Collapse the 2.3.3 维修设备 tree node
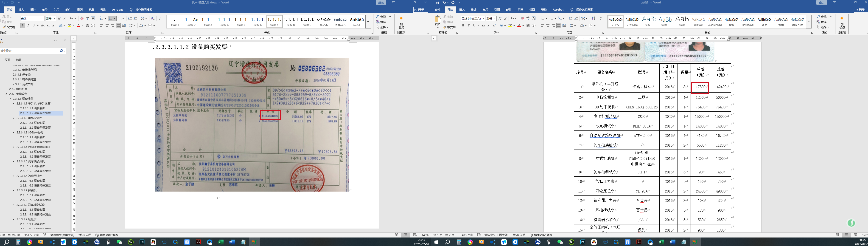868x246 pixels. point(6,94)
